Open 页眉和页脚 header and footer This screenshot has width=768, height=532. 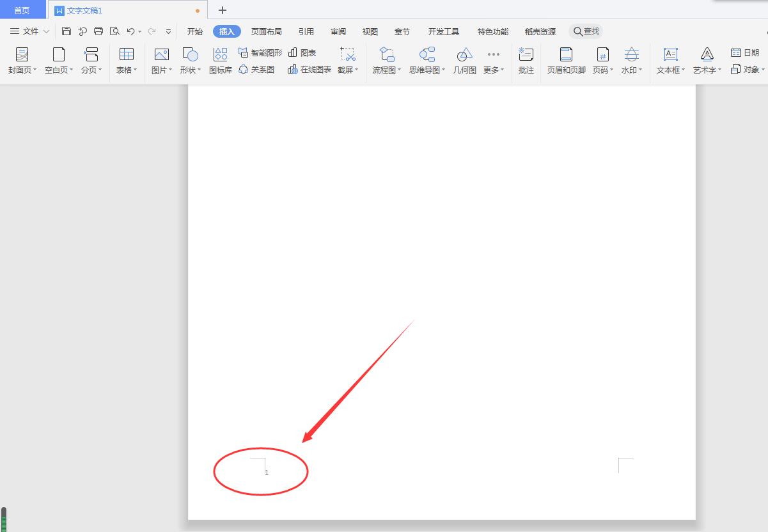click(566, 61)
